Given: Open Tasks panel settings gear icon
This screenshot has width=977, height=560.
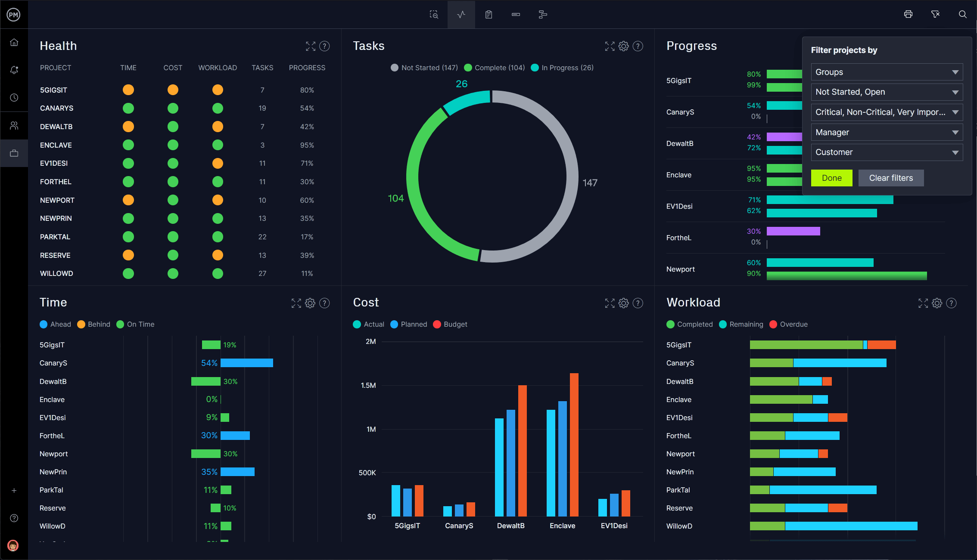Looking at the screenshot, I should [x=624, y=45].
